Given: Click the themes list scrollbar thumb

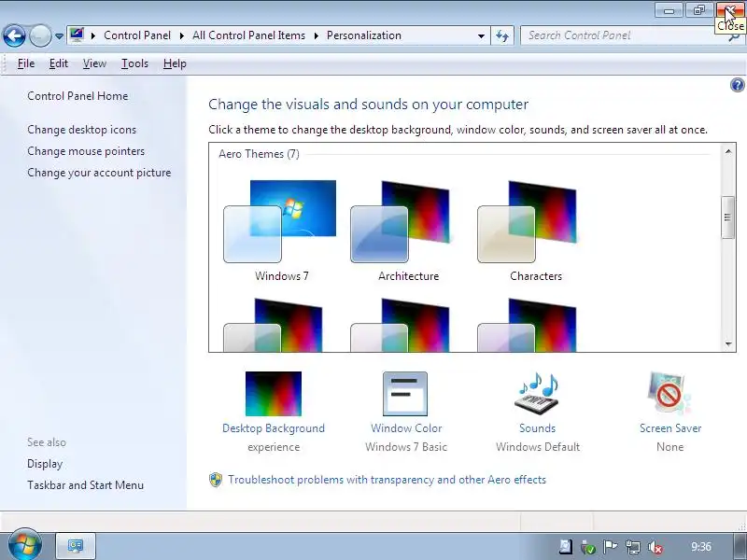Looking at the screenshot, I should 727,217.
